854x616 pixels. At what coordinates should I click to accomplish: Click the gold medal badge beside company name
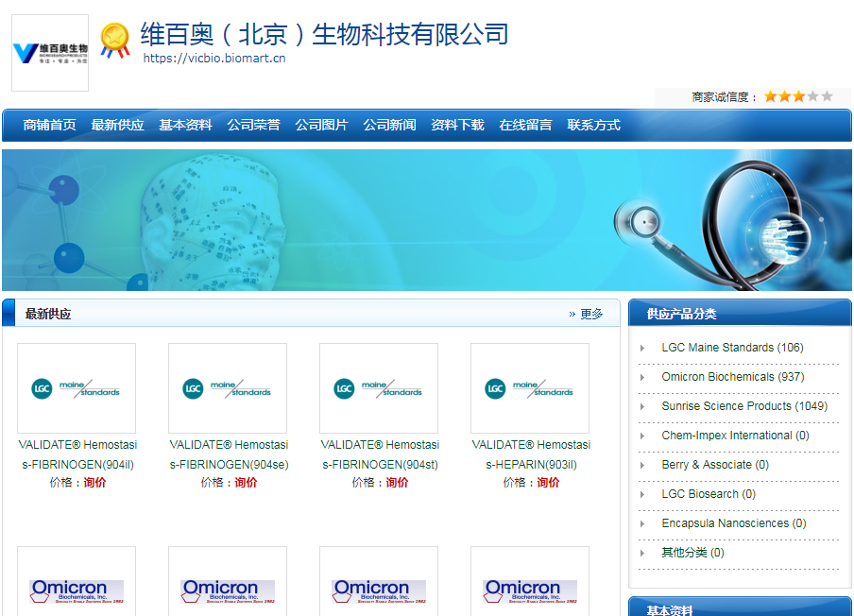(x=115, y=42)
